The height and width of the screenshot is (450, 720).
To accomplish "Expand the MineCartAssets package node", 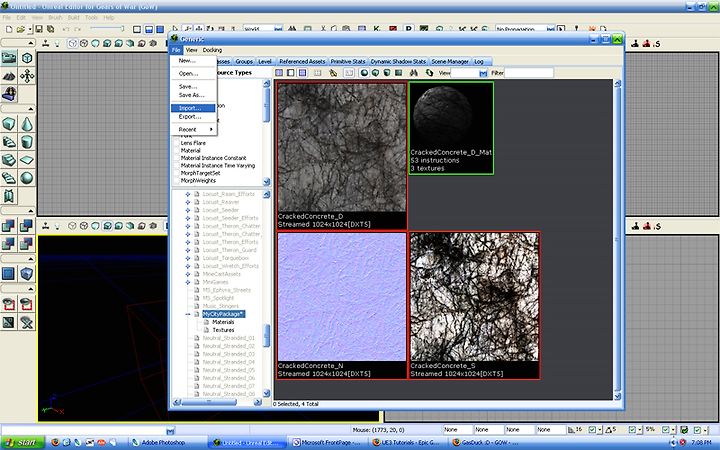I will click(187, 274).
